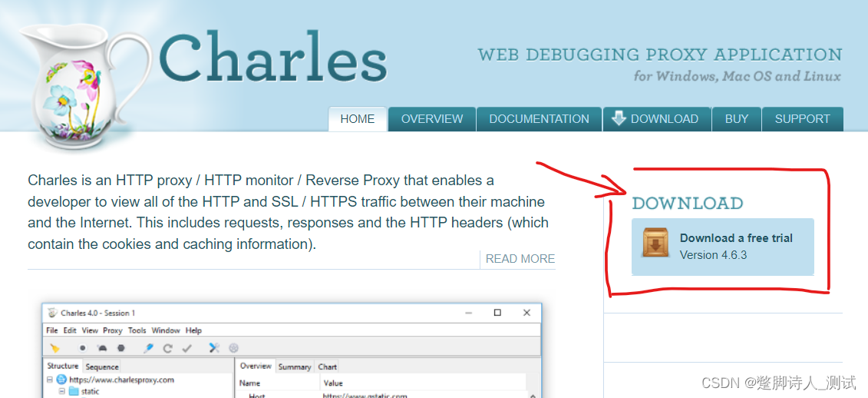Click the record button icon in Charles toolbar
This screenshot has width=868, height=398.
coord(82,348)
